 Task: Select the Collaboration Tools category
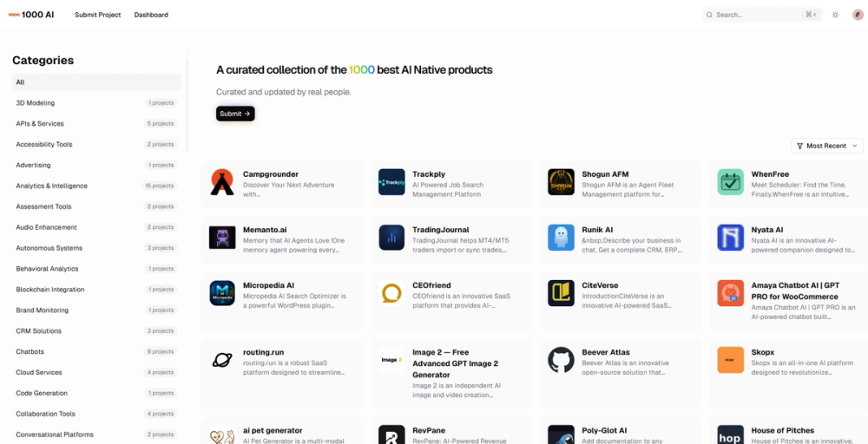point(96,415)
